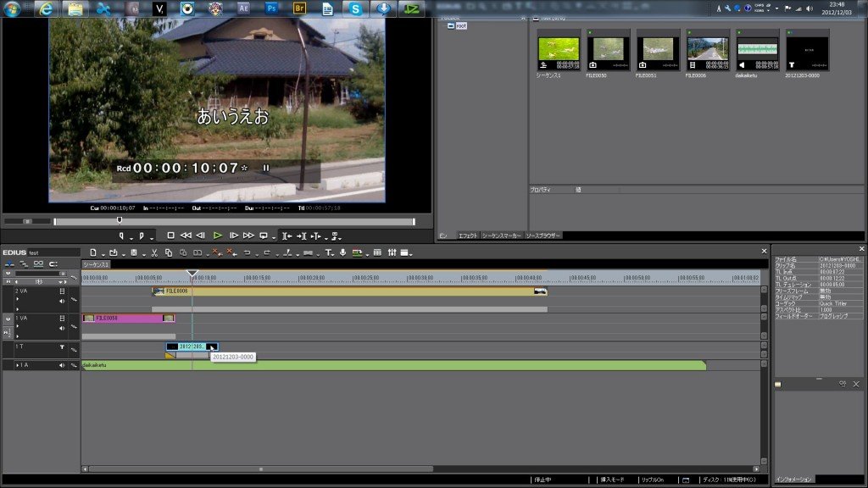Click the Undo arrow icon
This screenshot has height=488, width=868.
click(x=247, y=252)
